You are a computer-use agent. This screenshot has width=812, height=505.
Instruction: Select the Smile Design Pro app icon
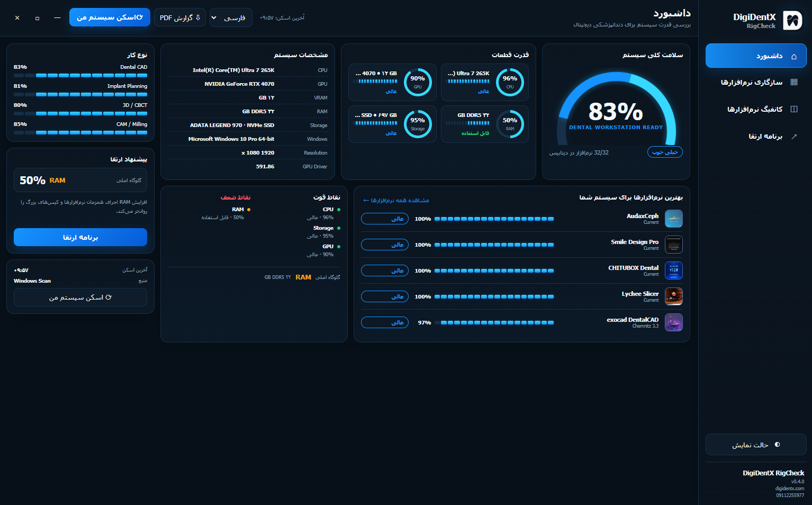(674, 245)
